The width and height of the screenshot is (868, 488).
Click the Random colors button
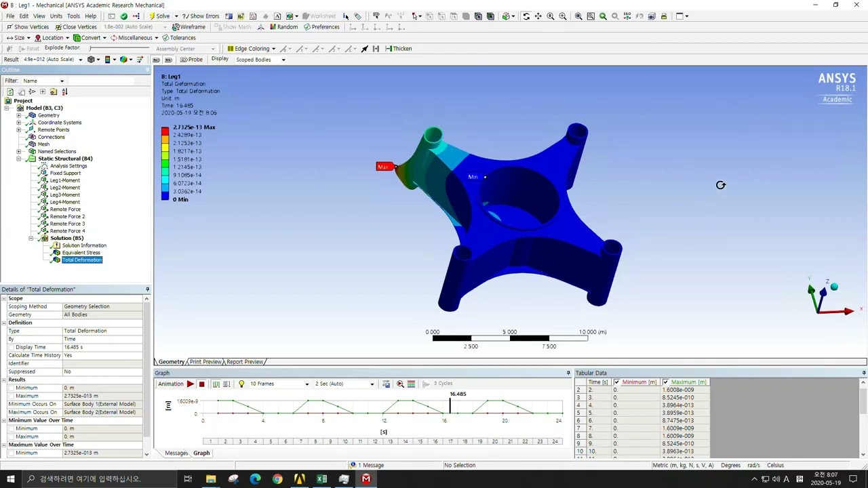[283, 27]
